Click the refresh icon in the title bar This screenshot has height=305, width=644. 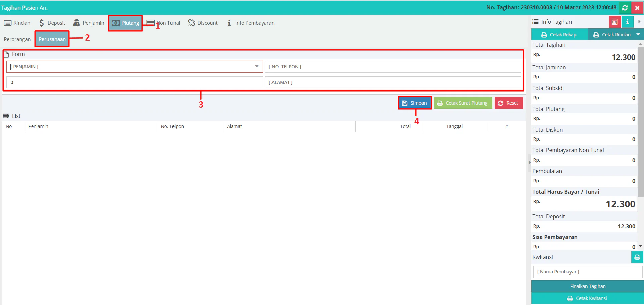[625, 8]
